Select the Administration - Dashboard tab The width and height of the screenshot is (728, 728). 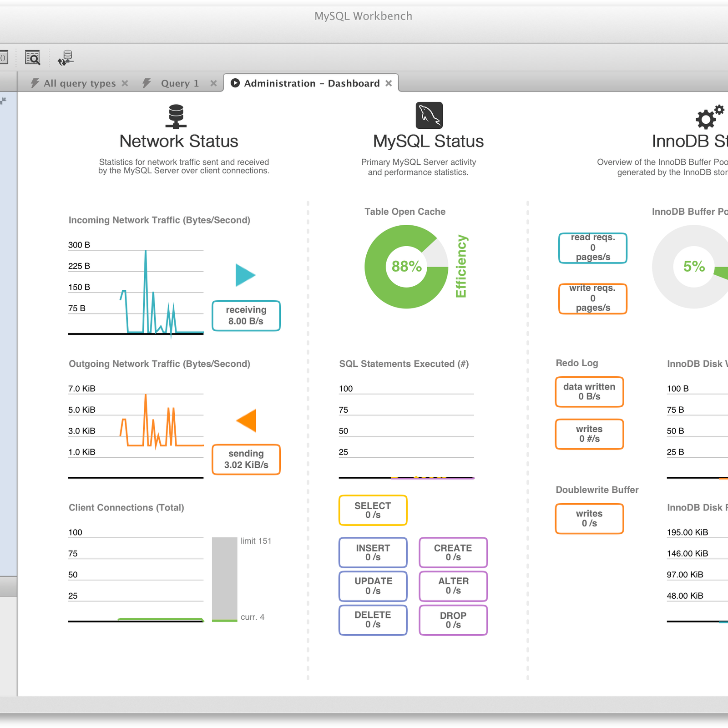tap(312, 83)
